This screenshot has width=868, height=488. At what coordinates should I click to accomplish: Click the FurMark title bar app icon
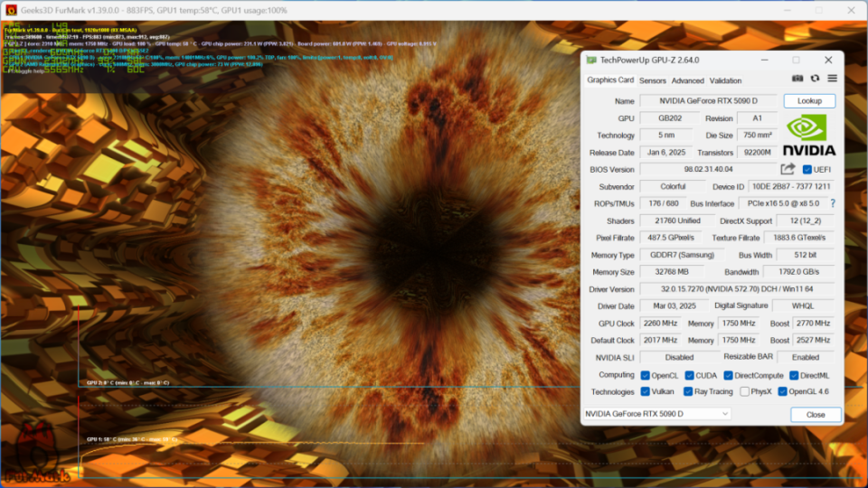[x=11, y=10]
